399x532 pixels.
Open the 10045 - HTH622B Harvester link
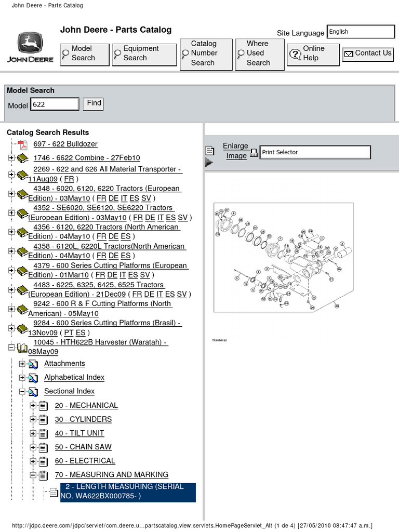click(98, 347)
